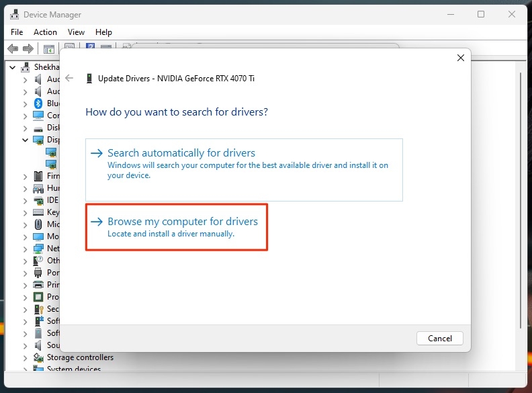
Task: Select the Firmware chip icon
Action: coord(38,176)
